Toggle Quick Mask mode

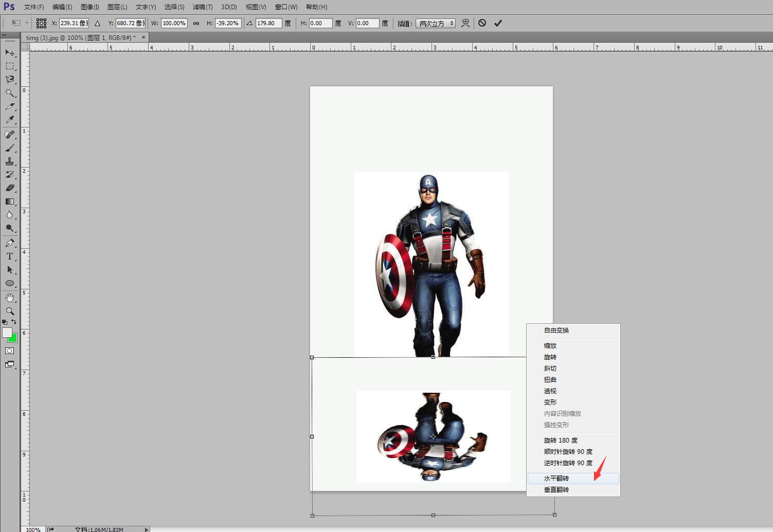point(10,351)
